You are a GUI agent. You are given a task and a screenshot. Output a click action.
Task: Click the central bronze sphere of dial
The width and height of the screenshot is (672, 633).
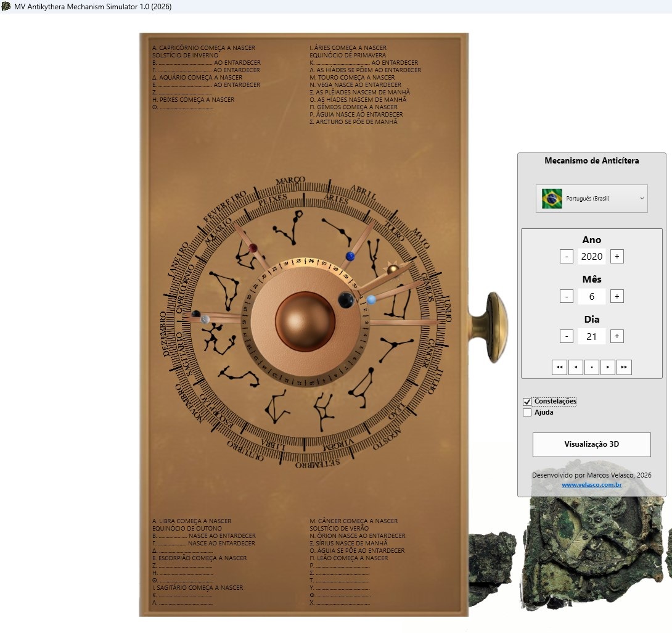tap(305, 321)
